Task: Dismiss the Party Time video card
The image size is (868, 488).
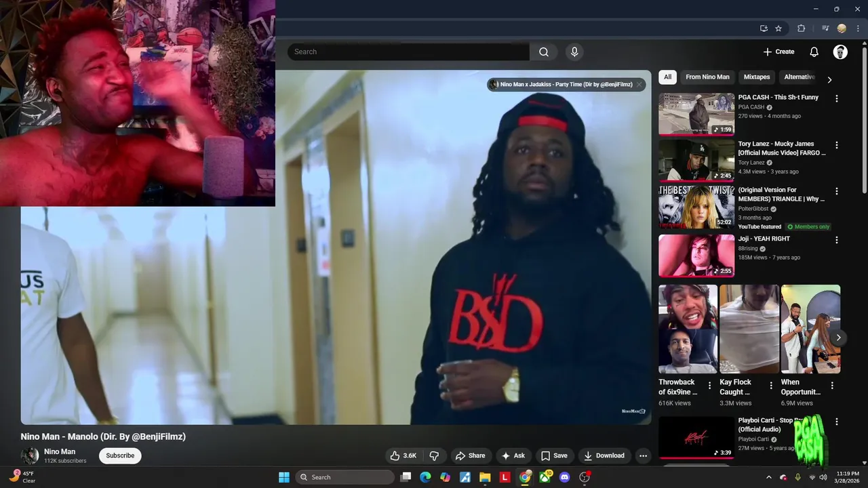Action: click(639, 85)
